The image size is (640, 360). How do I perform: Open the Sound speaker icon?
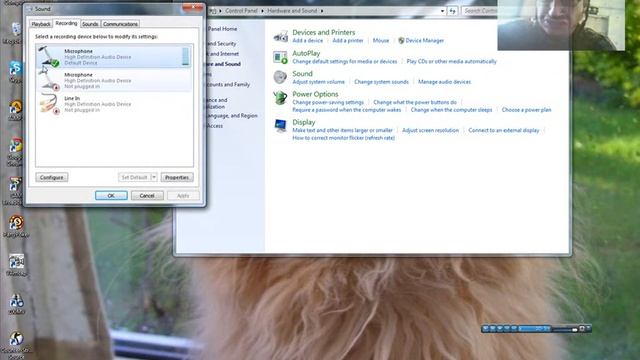coord(280,77)
